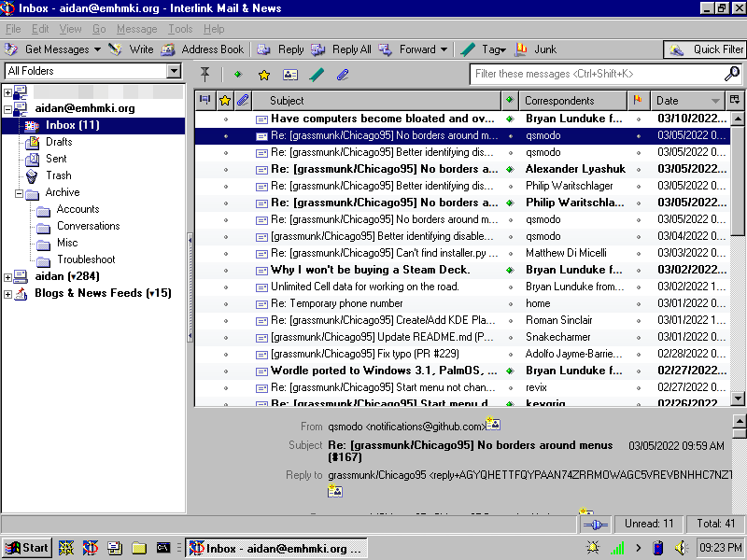
Task: Click Reply All in the toolbar
Action: tap(341, 49)
